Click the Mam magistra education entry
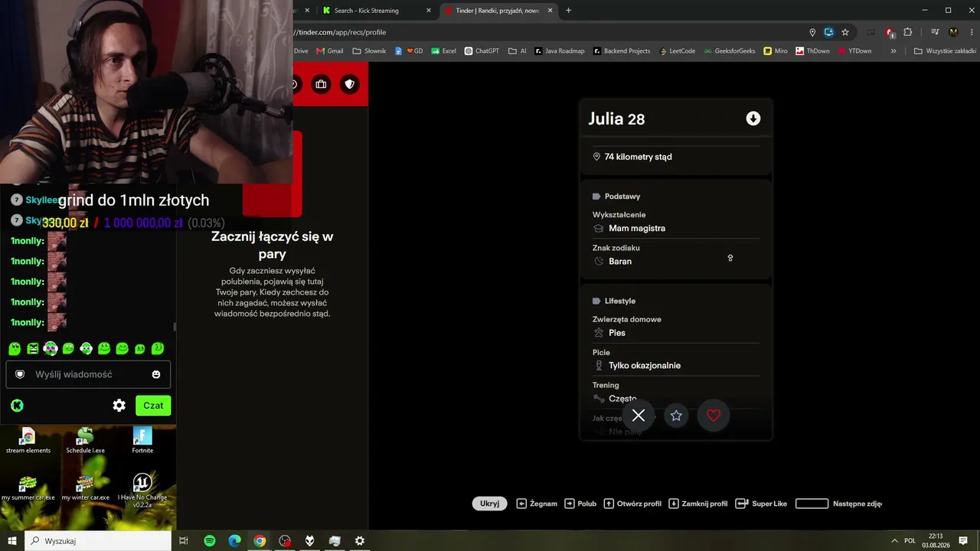 tap(637, 228)
